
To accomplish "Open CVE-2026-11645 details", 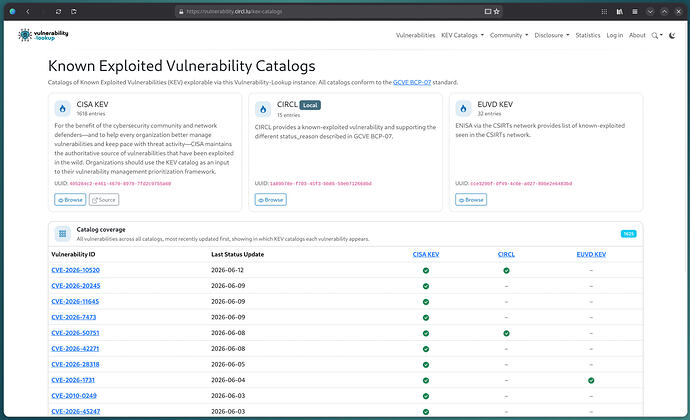I will pos(75,302).
